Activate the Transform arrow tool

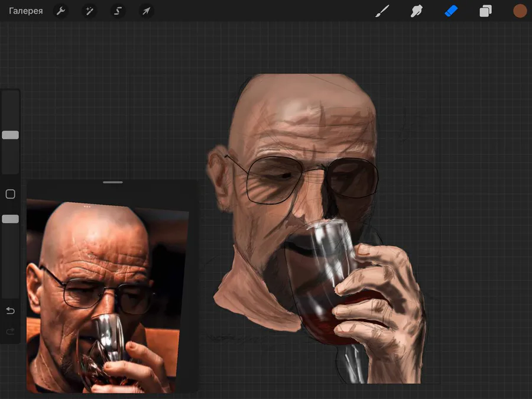click(146, 11)
